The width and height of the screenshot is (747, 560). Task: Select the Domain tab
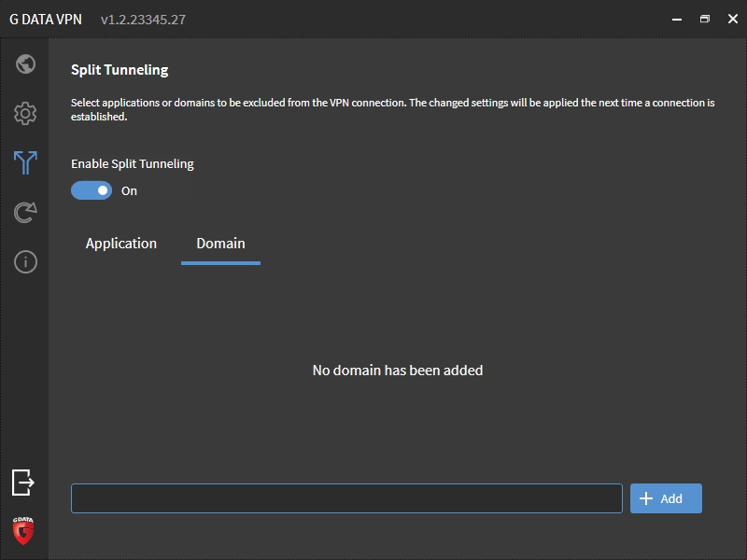pos(220,244)
